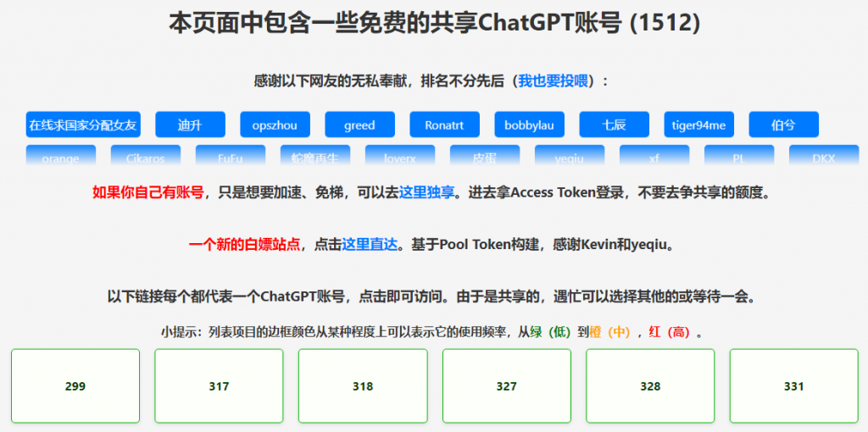Click shared account card 327
Screen dimensions: 868x432
point(507,386)
